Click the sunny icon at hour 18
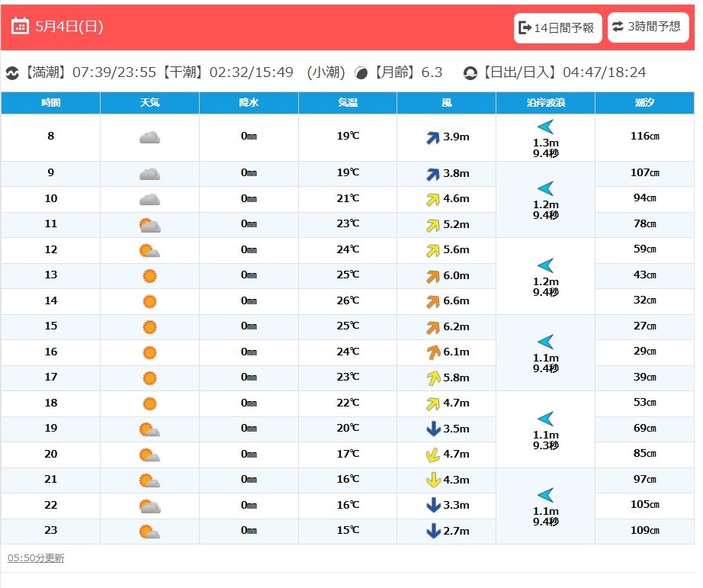Screen dimensions: 703x588 pyautogui.click(x=149, y=403)
